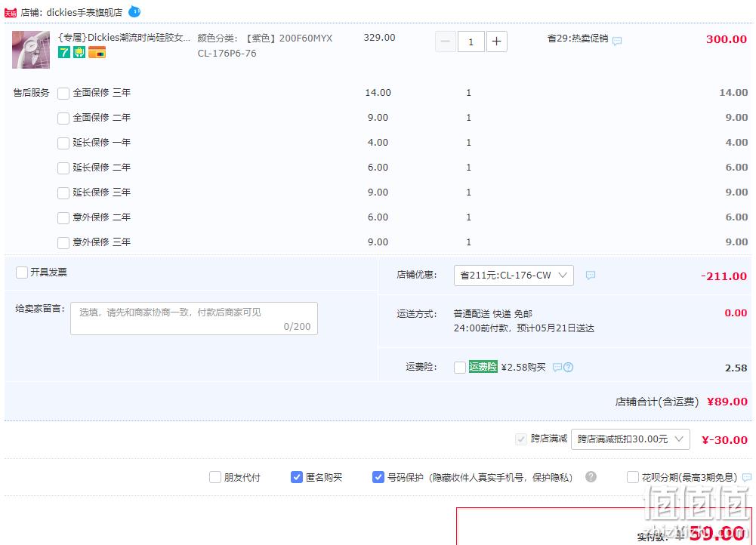
Task: Click the 给卖家留言 message text box
Action: coord(194,319)
